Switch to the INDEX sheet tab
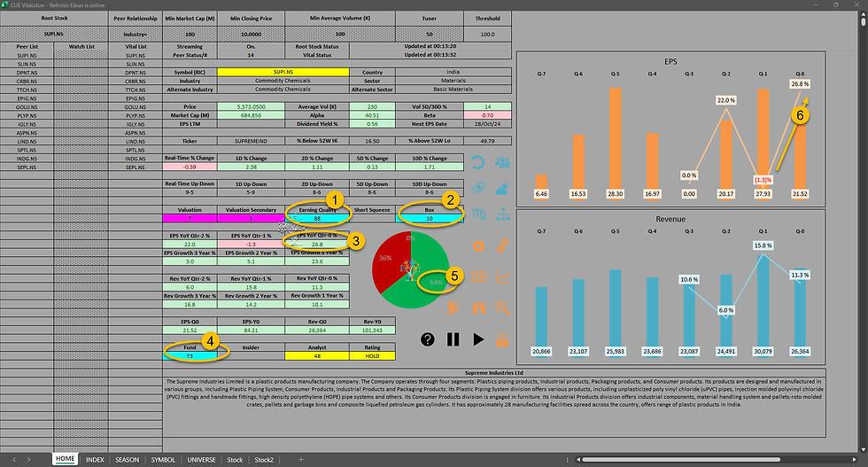 tap(96, 460)
